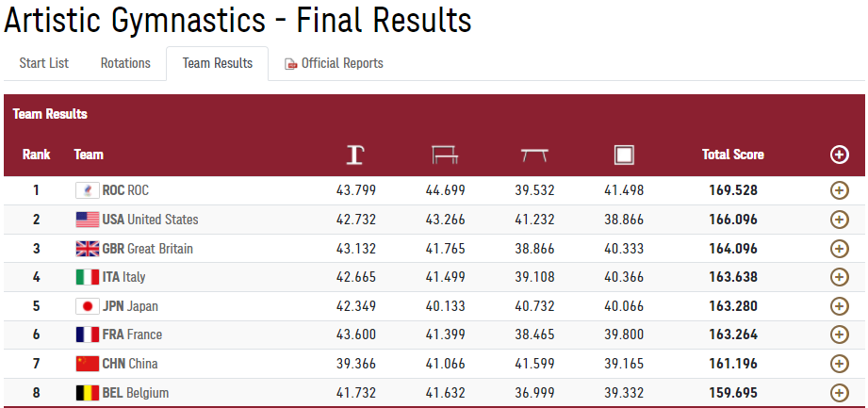Click the CHN China team name
868x408 pixels.
pos(130,364)
